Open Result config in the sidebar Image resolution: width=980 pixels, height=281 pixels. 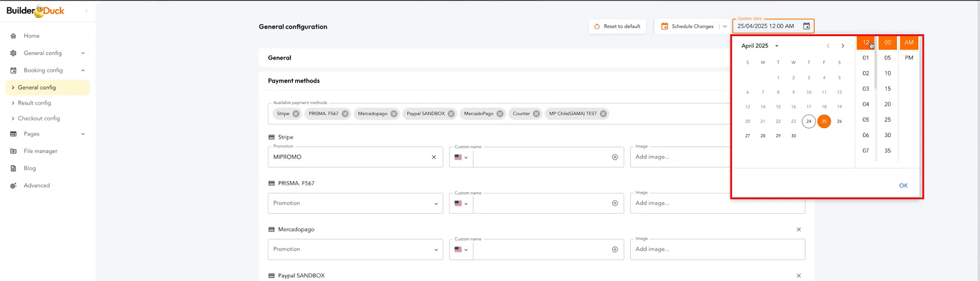(34, 103)
